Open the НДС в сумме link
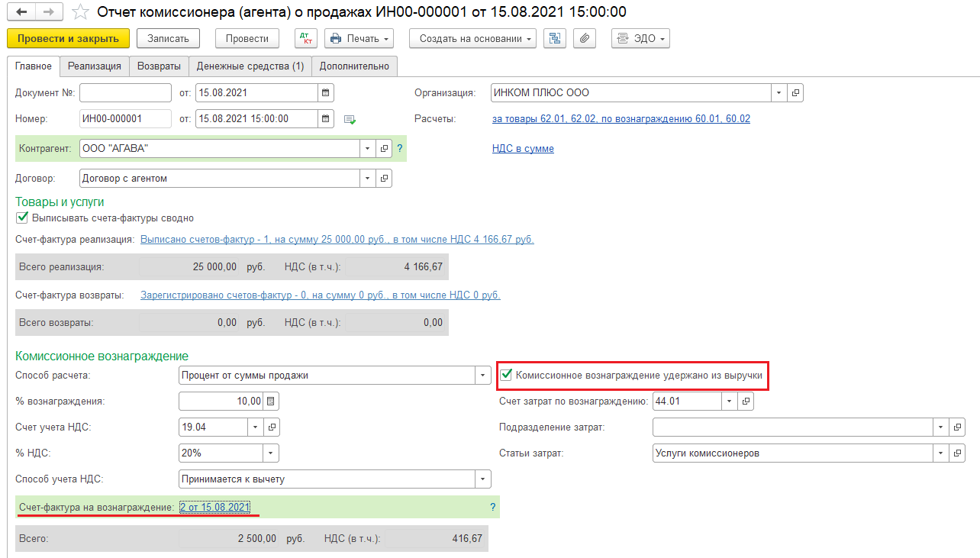 coord(523,149)
